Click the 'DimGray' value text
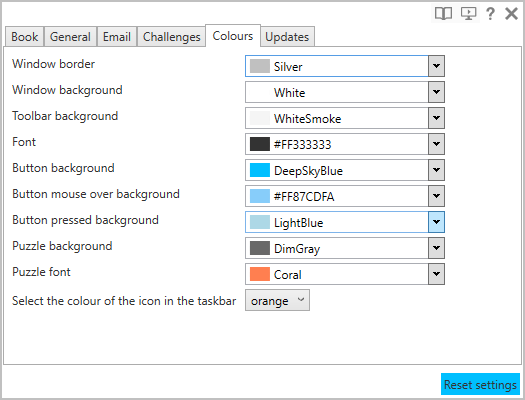The width and height of the screenshot is (525, 400). (297, 249)
